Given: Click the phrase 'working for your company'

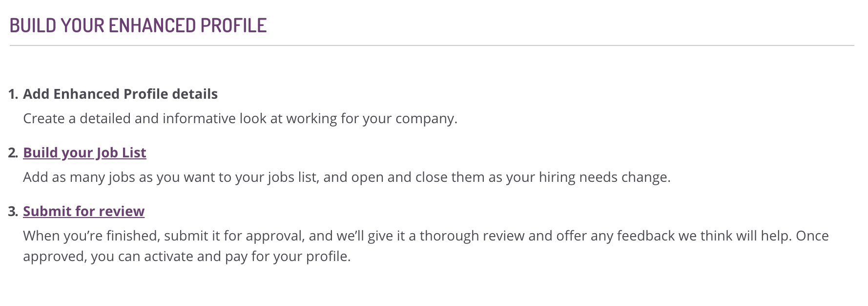Looking at the screenshot, I should (x=372, y=119).
